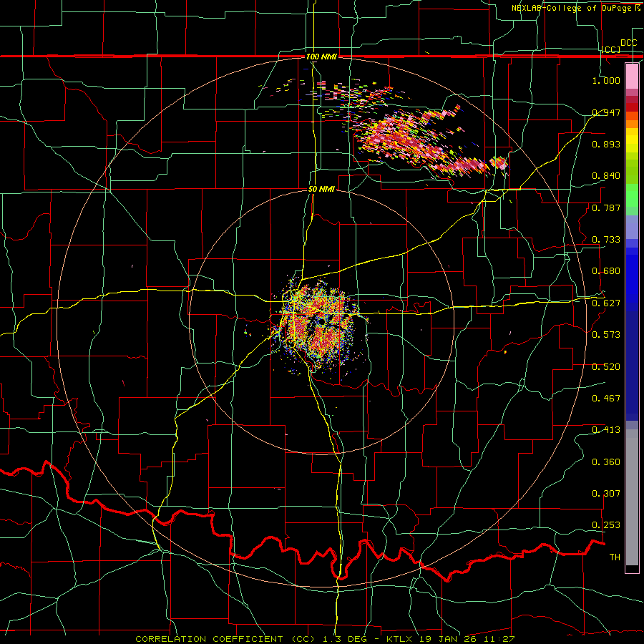Click the 19 JAN 26 date text

(x=448, y=639)
